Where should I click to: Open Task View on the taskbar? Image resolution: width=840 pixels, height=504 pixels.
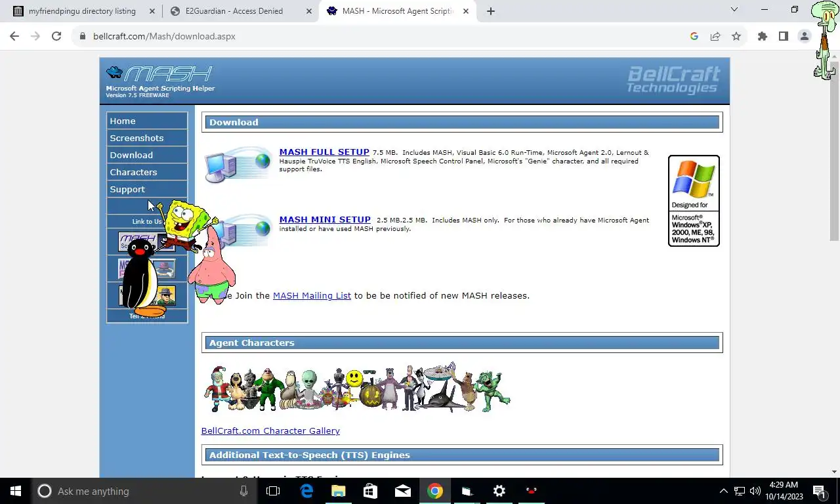point(273,491)
